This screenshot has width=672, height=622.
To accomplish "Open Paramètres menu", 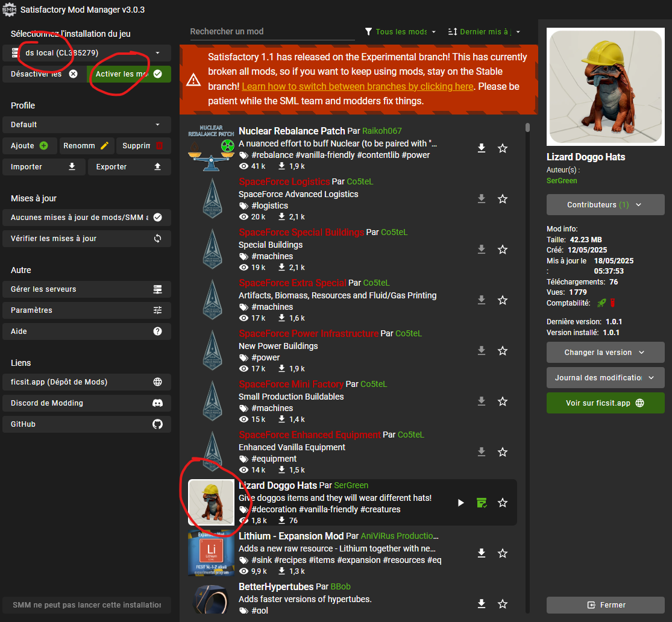I will [x=87, y=310].
